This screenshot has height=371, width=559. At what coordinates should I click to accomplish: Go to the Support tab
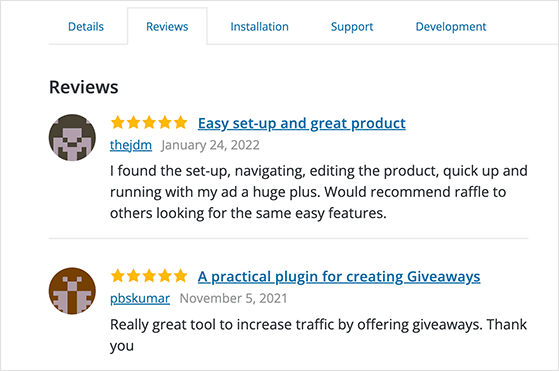tap(352, 27)
